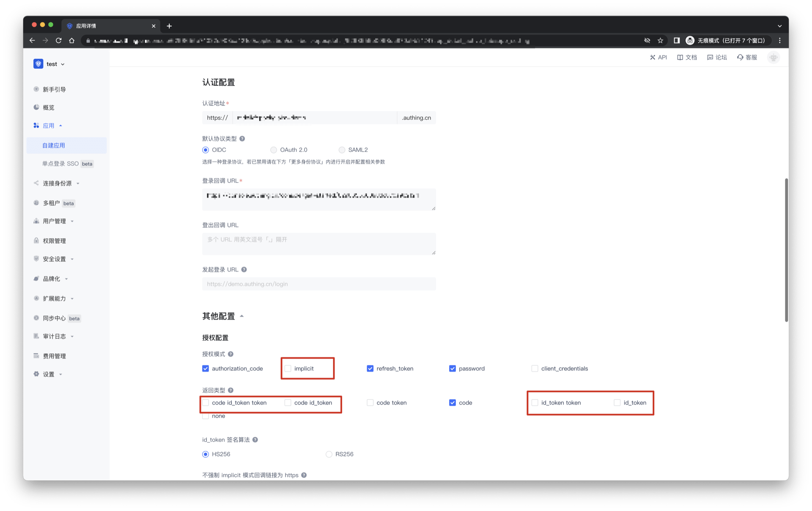812x511 pixels.
Task: Open 权限管理 in the sidebar
Action: (x=54, y=240)
